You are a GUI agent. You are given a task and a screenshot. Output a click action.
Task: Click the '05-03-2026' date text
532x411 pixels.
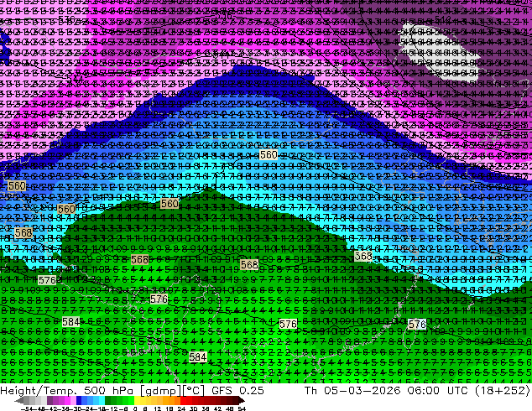[362, 391]
